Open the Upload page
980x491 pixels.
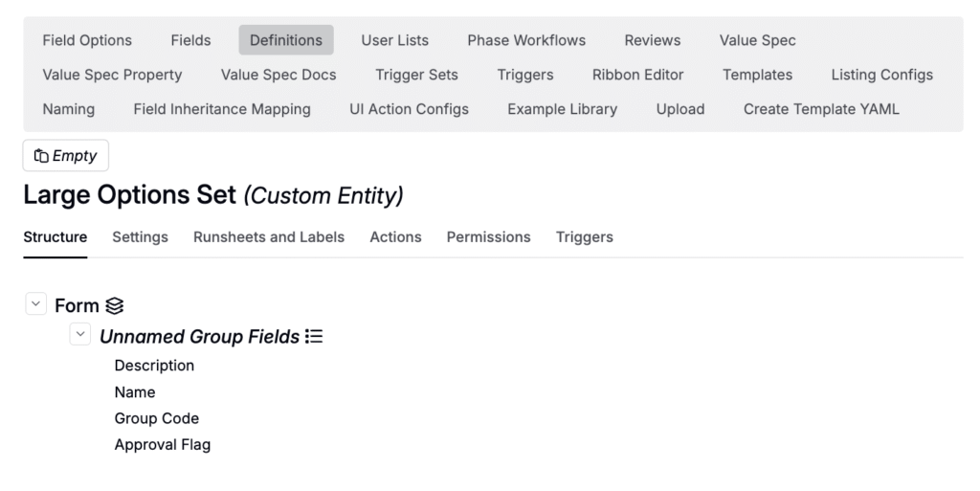click(680, 109)
